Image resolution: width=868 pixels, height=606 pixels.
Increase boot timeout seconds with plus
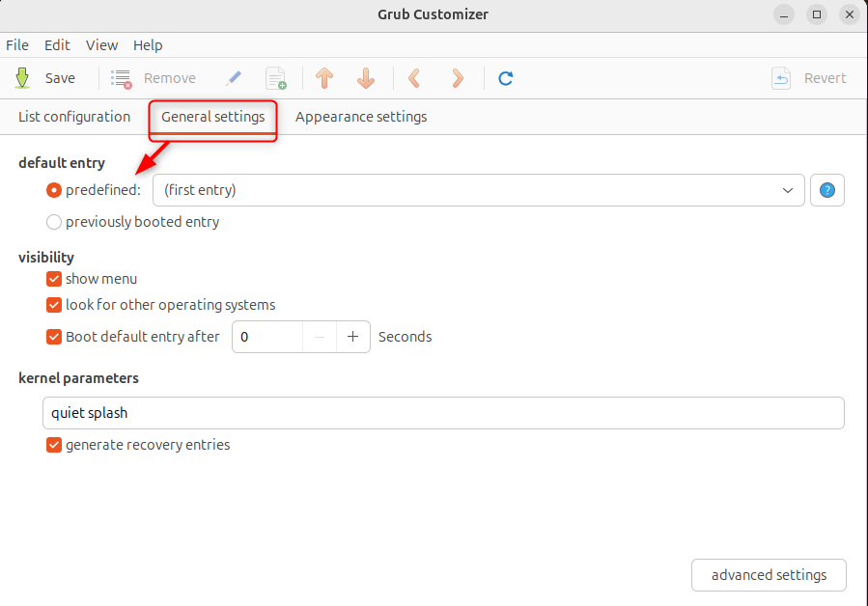[x=352, y=337]
